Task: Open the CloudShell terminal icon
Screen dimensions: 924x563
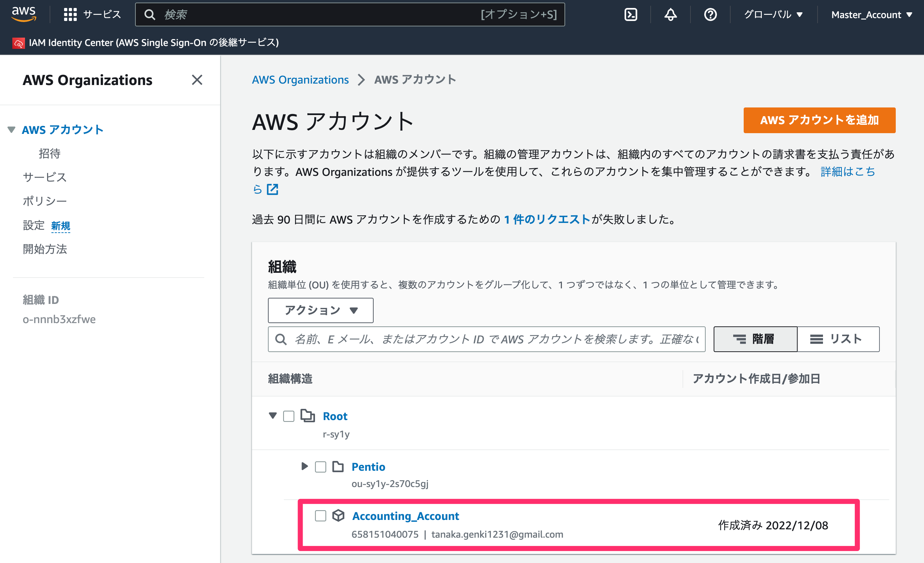Action: pos(631,14)
